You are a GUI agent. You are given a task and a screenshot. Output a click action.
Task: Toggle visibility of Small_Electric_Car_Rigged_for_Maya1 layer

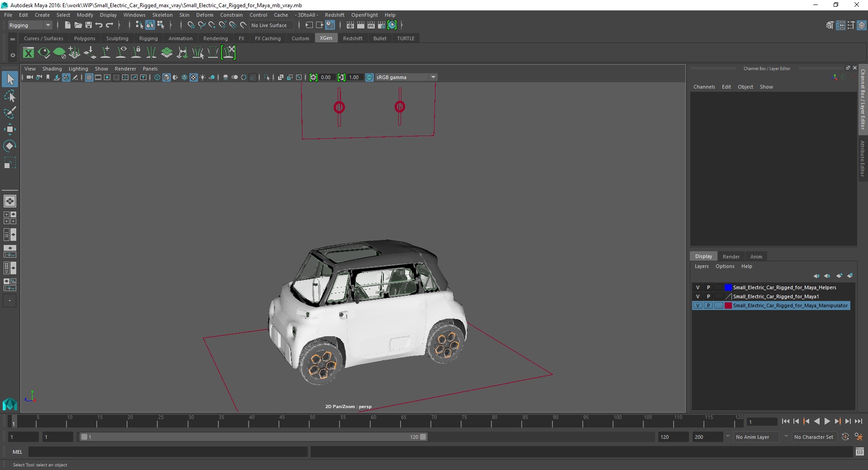pyautogui.click(x=698, y=296)
